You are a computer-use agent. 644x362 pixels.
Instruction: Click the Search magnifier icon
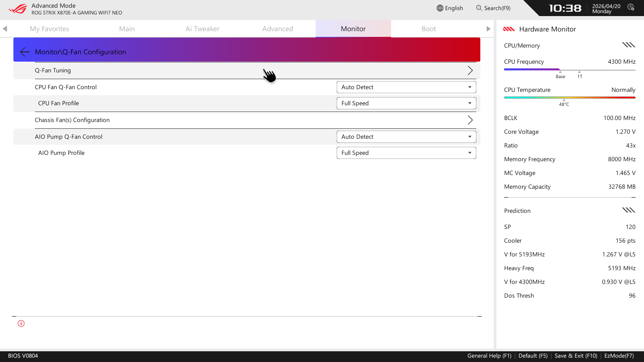click(479, 8)
